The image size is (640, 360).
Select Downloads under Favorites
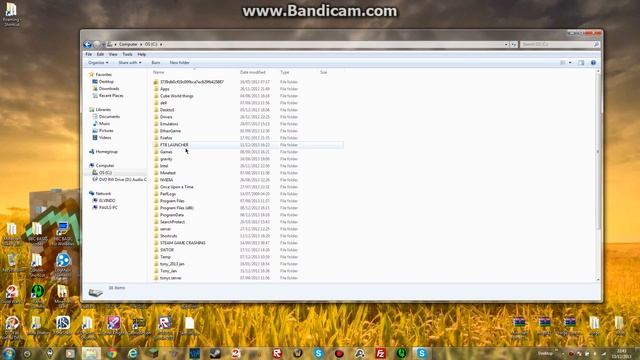[x=109, y=89]
